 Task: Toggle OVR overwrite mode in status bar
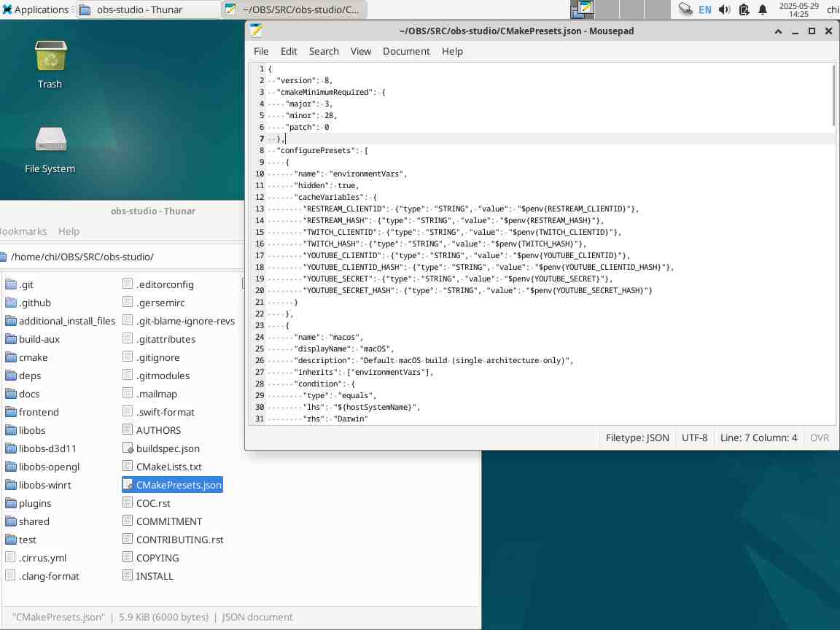click(x=819, y=437)
